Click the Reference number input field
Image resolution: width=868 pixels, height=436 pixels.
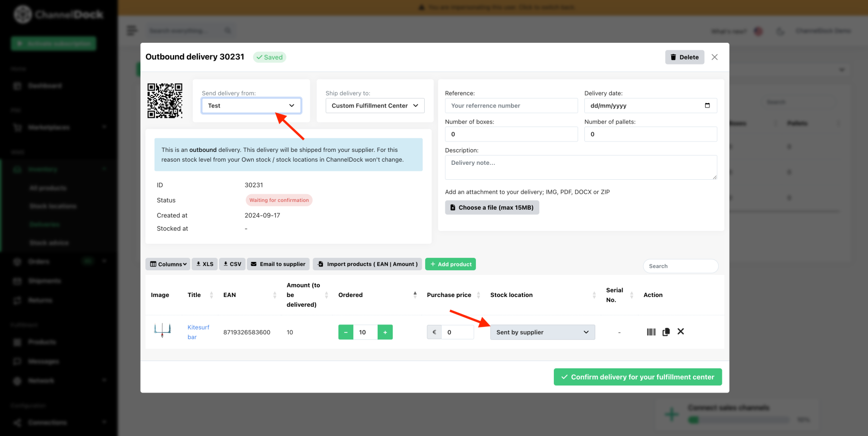(512, 105)
